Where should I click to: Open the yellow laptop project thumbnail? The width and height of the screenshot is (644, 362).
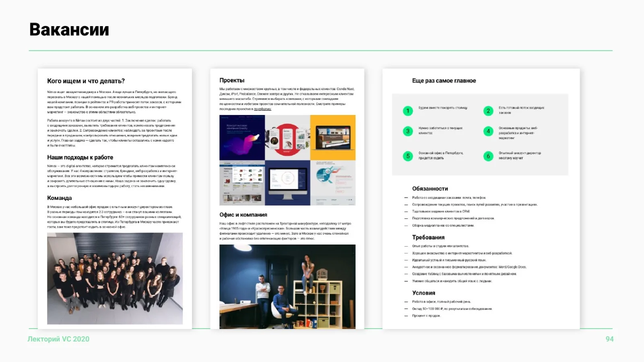click(x=333, y=138)
